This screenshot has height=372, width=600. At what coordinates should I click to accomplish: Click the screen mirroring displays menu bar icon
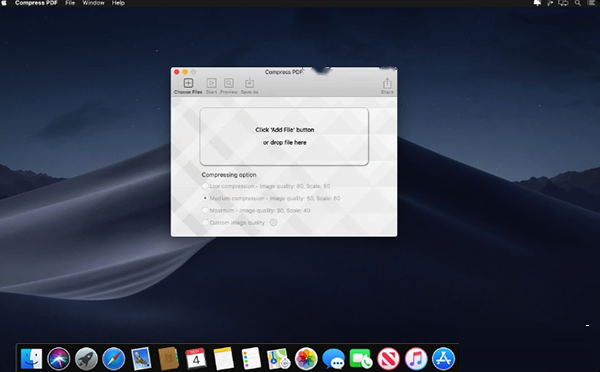coord(563,3)
